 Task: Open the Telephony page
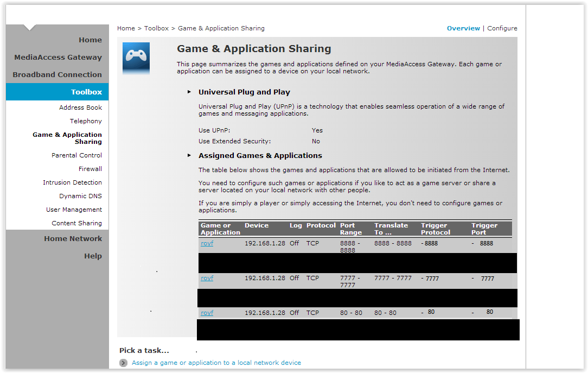tap(86, 121)
